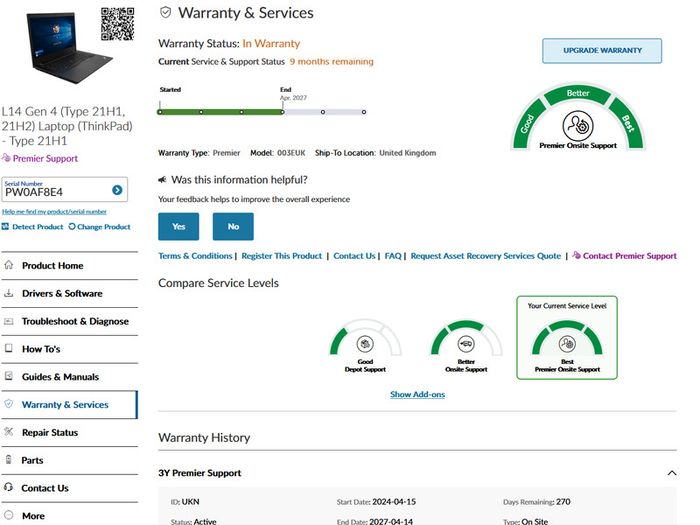Click Start Date value 2024-04-15

point(394,501)
